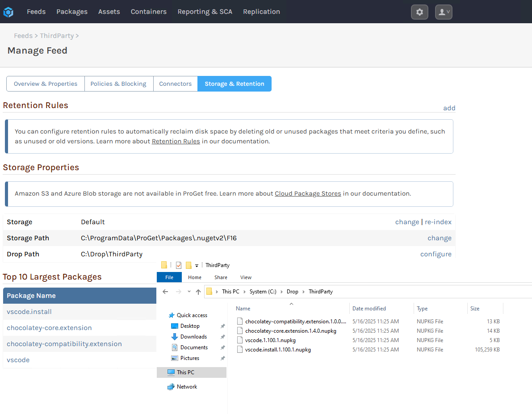Click the pin icon beside Downloads
The width and height of the screenshot is (532, 414).
[x=222, y=337]
